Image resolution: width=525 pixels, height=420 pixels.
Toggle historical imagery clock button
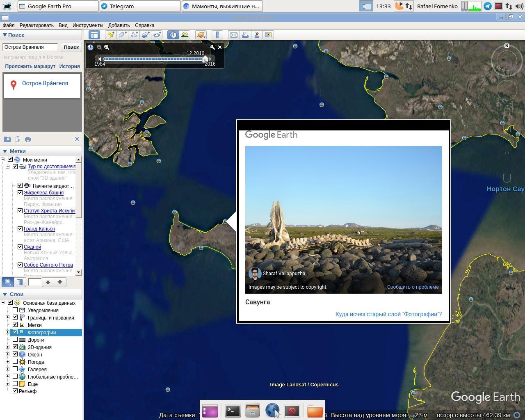tap(173, 35)
